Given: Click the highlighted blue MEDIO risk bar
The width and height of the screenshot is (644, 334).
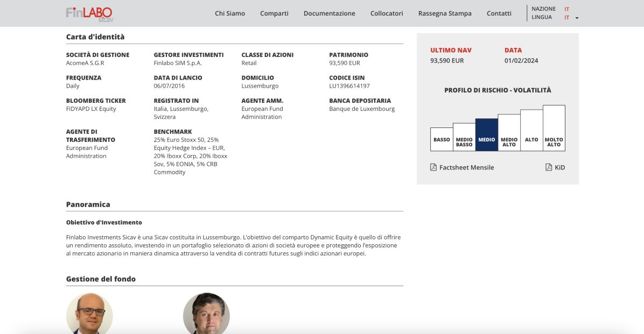Looking at the screenshot, I should pos(487,134).
